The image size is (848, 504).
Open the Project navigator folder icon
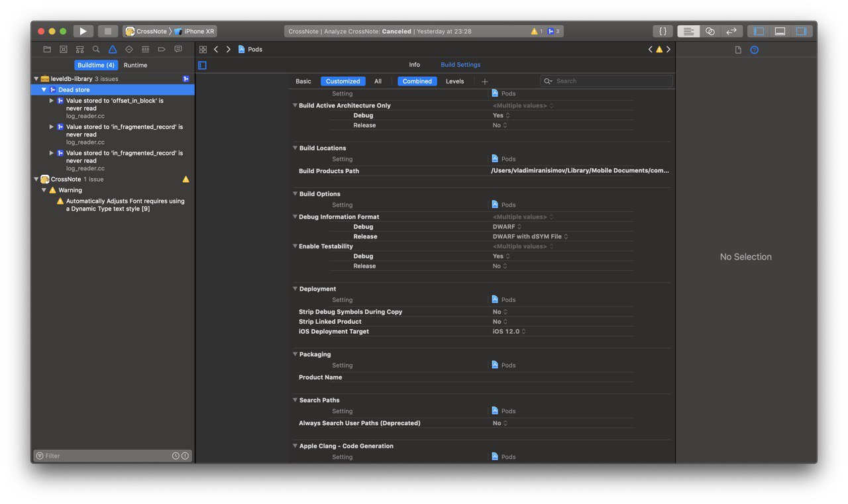pos(47,50)
